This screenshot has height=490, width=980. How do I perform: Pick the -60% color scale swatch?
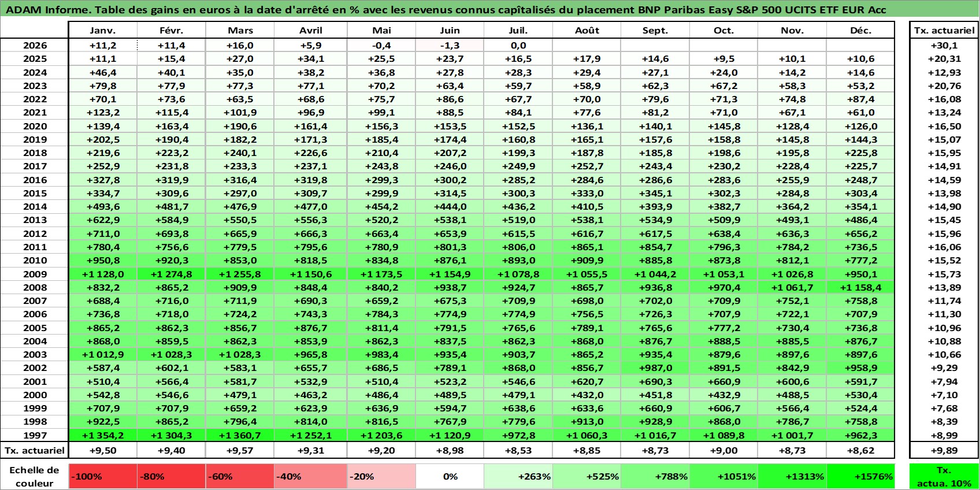click(x=240, y=476)
